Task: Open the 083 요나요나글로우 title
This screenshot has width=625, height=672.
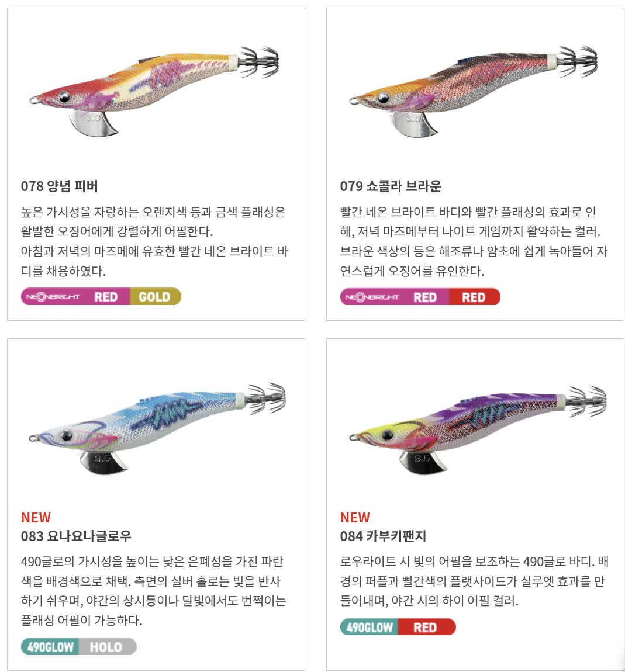Action: [77, 536]
